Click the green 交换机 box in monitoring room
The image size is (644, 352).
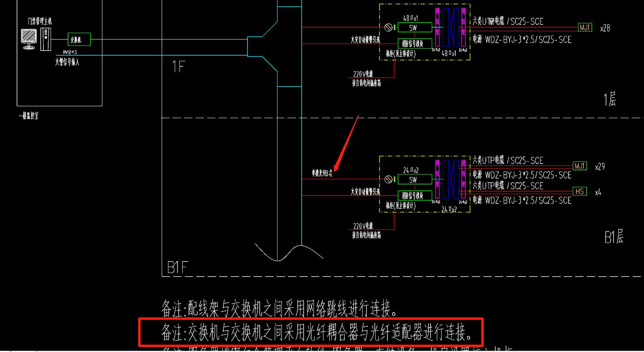(79, 40)
